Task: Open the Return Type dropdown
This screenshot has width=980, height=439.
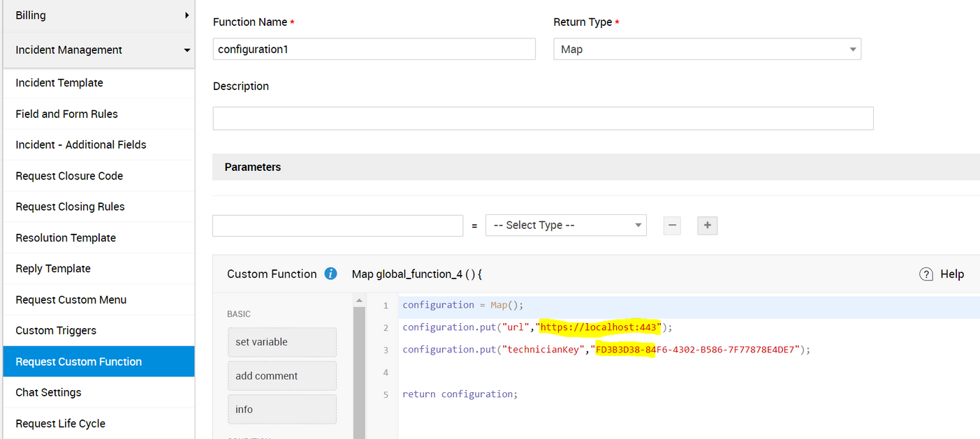Action: [706, 50]
